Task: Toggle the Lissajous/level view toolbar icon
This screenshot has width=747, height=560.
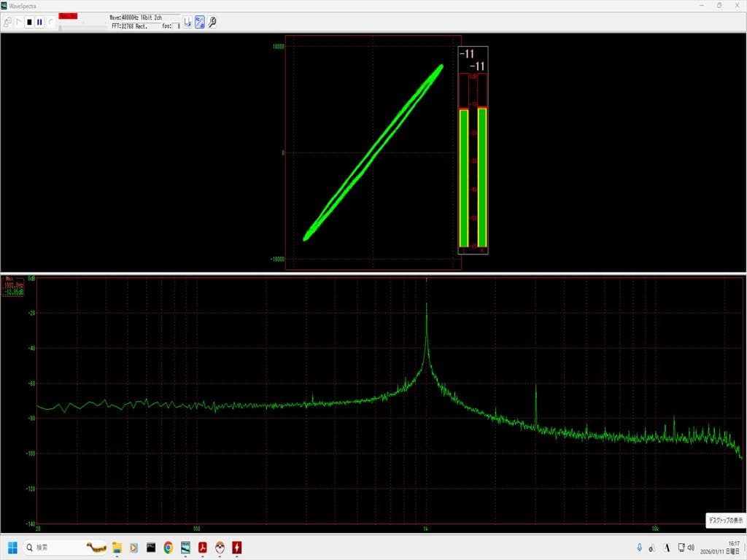Action: (199, 22)
